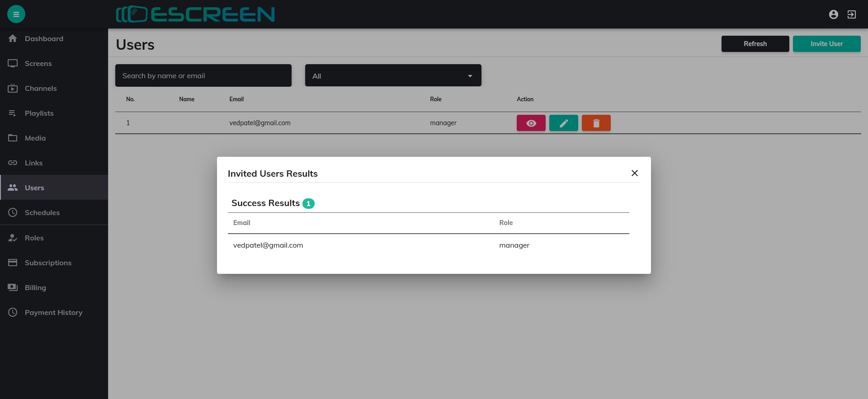Image resolution: width=868 pixels, height=399 pixels.
Task: Go to the Roles page
Action: point(34,238)
